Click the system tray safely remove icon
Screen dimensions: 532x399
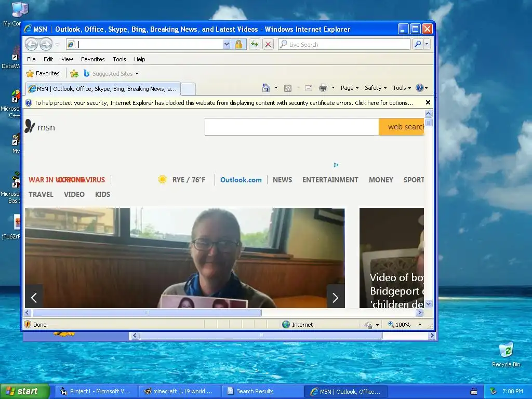click(x=494, y=391)
